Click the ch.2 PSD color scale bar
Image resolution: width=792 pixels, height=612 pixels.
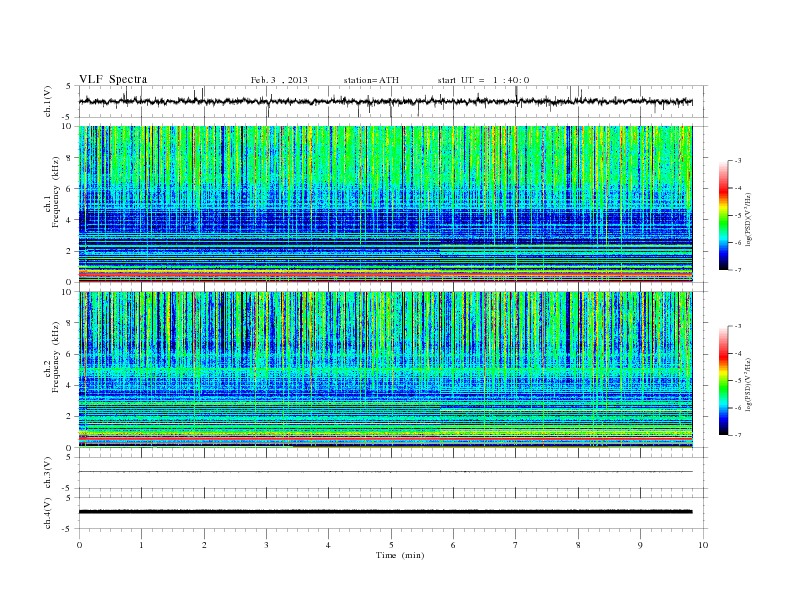tap(724, 380)
